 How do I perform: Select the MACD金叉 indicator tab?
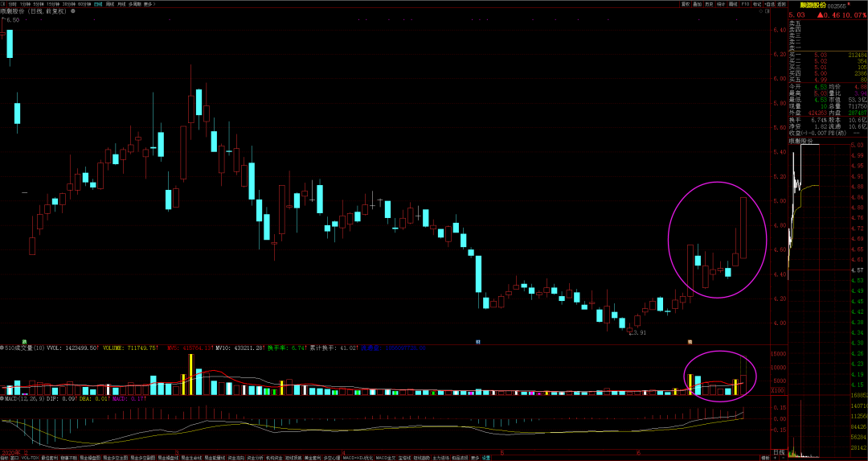click(x=386, y=459)
